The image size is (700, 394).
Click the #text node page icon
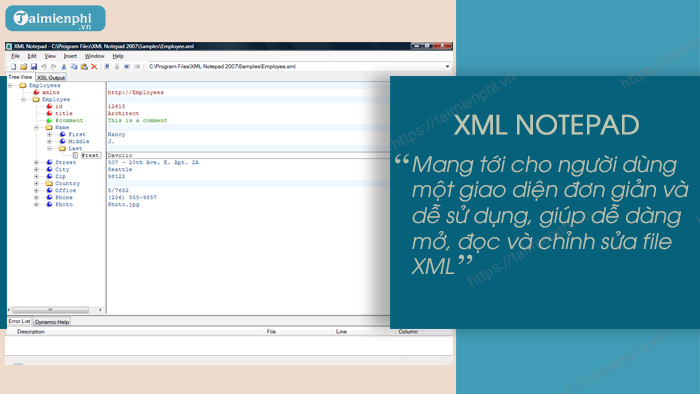[x=75, y=155]
